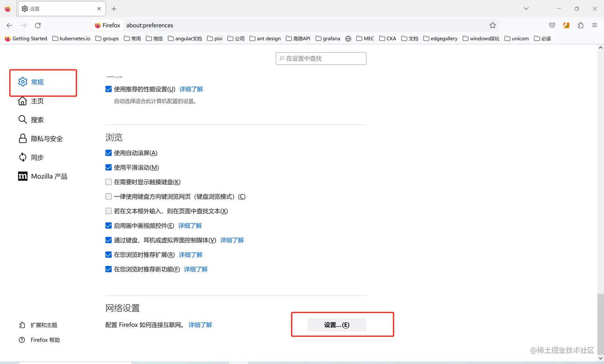Select the 主页 home icon in sidebar
This screenshot has width=604, height=364.
click(23, 101)
